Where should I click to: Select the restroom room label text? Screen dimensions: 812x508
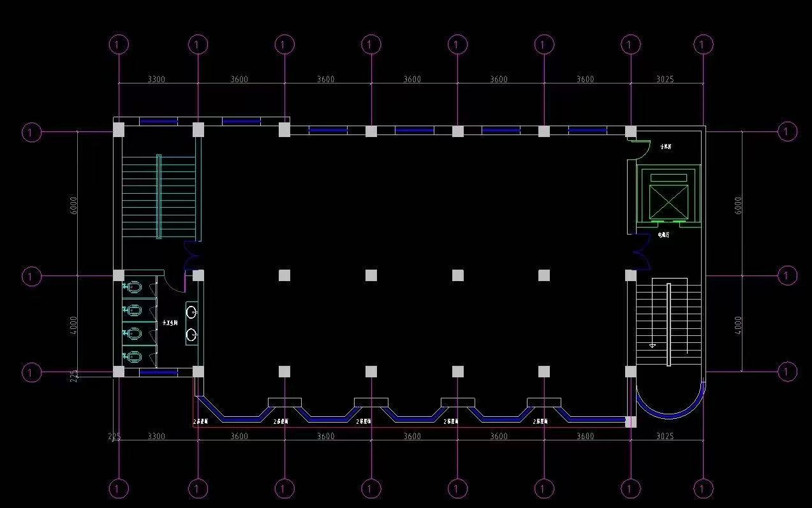(x=170, y=324)
